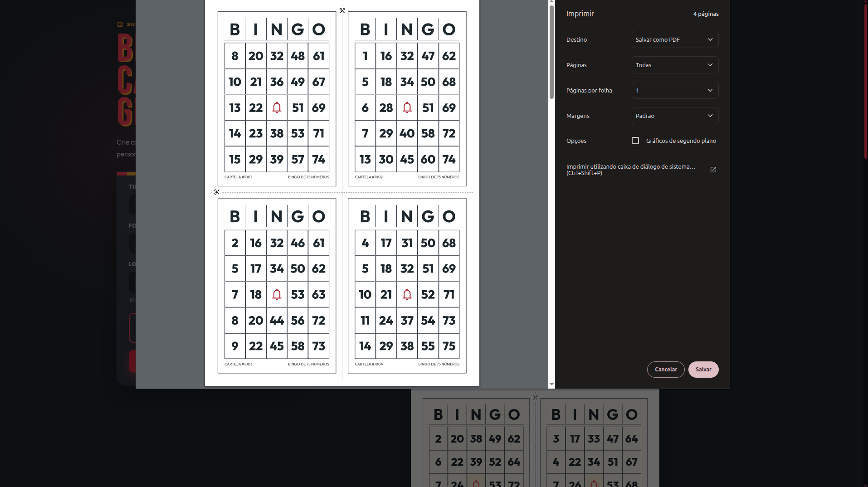Open the Páginas por folha dropdown

point(675,90)
